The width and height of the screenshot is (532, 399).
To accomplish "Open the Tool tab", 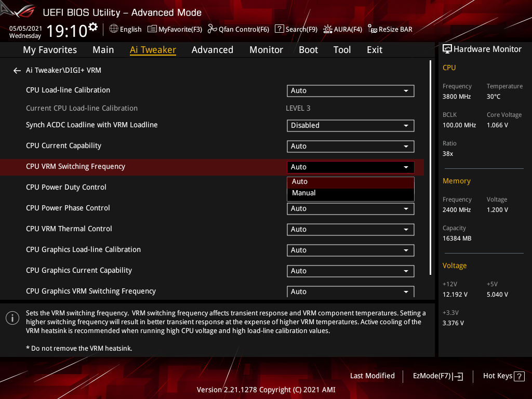I will click(342, 50).
